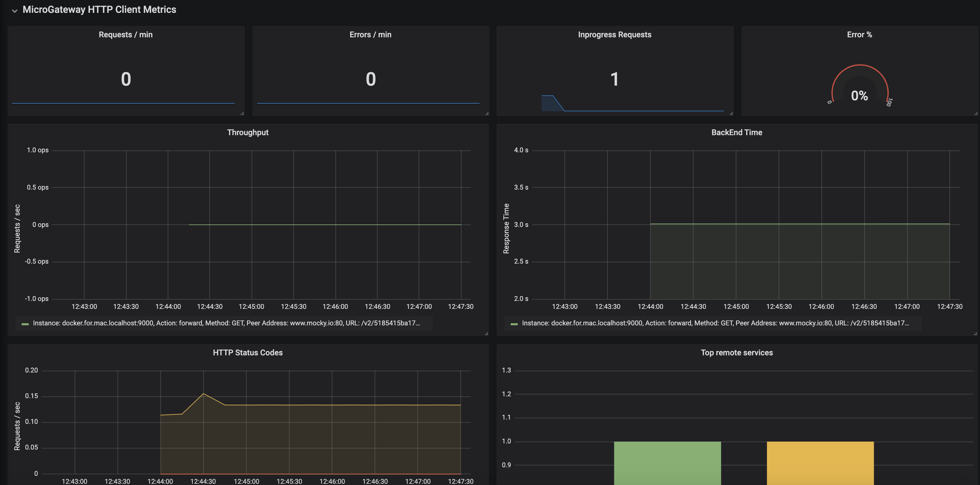Click the HTTP Status Codes panel title

pyautogui.click(x=248, y=352)
